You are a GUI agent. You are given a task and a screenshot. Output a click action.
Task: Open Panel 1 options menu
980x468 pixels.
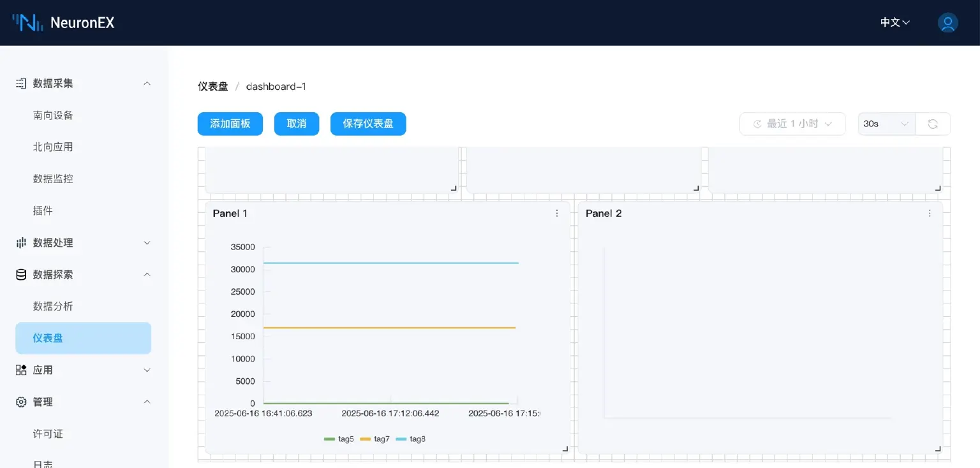pyautogui.click(x=557, y=214)
